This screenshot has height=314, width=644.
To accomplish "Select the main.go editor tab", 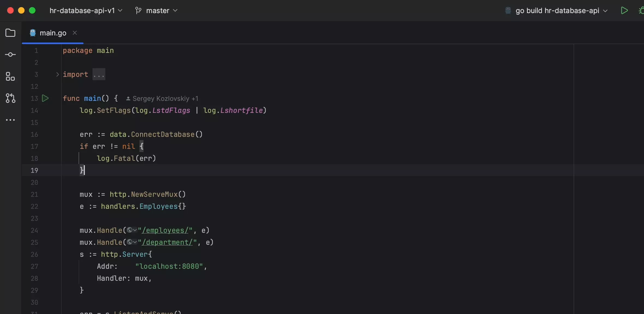I will [x=53, y=33].
